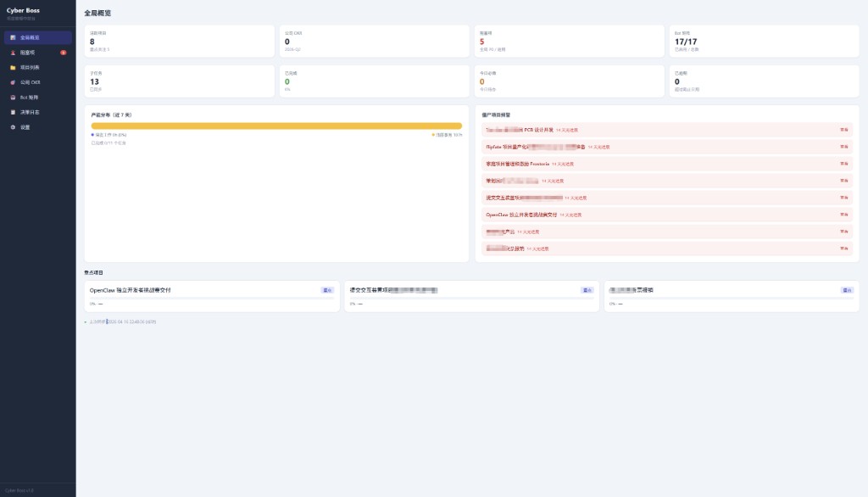This screenshot has width=868, height=497.
Task: Open the Frontoria alert row
Action: pyautogui.click(x=666, y=164)
